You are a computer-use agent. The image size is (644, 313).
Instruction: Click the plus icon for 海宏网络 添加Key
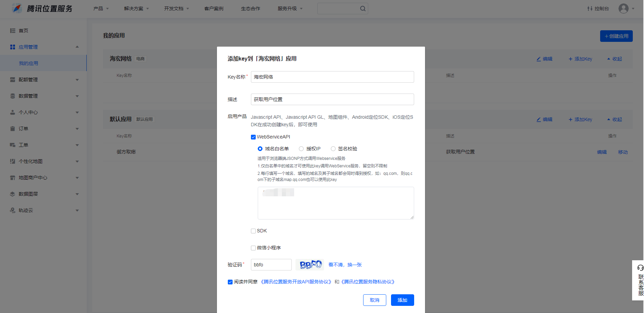click(x=571, y=59)
